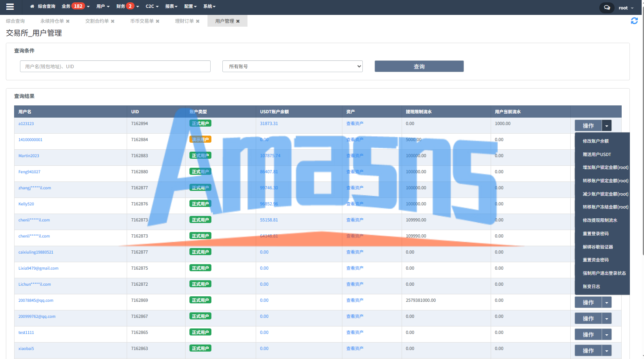Image resolution: width=644 pixels, height=359 pixels.
Task: Expand the 系统 menu
Action: tap(209, 6)
